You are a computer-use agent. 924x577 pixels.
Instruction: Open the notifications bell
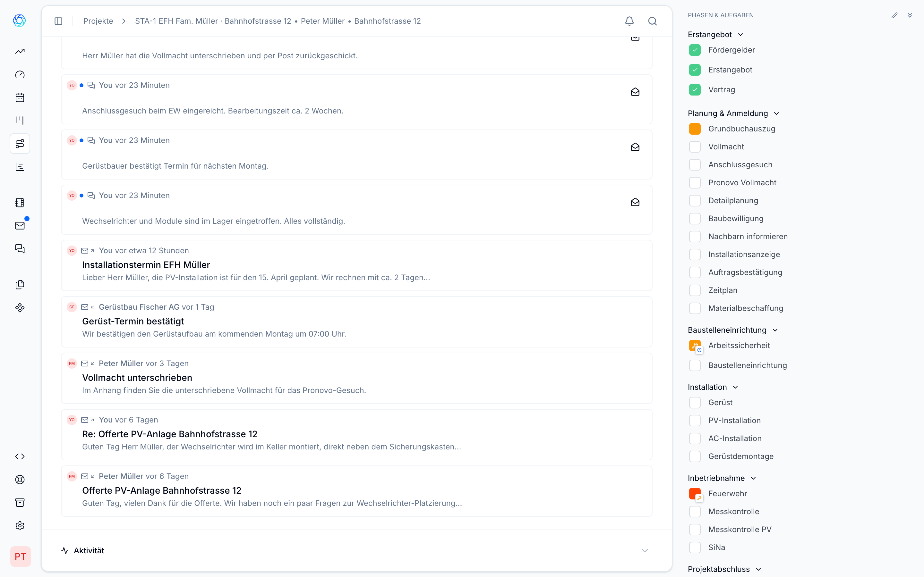click(629, 21)
